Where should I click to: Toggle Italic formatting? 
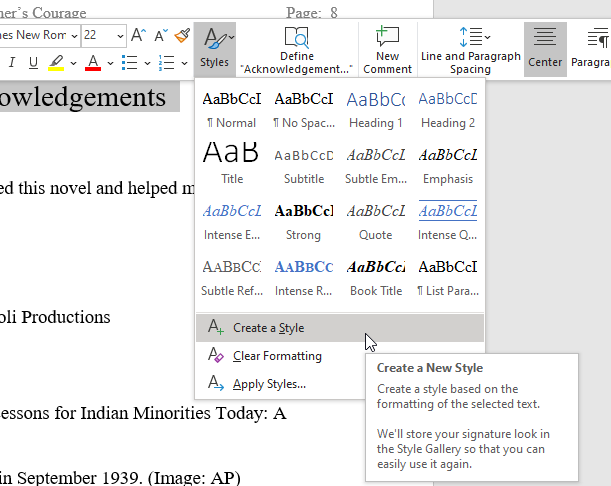(x=12, y=62)
